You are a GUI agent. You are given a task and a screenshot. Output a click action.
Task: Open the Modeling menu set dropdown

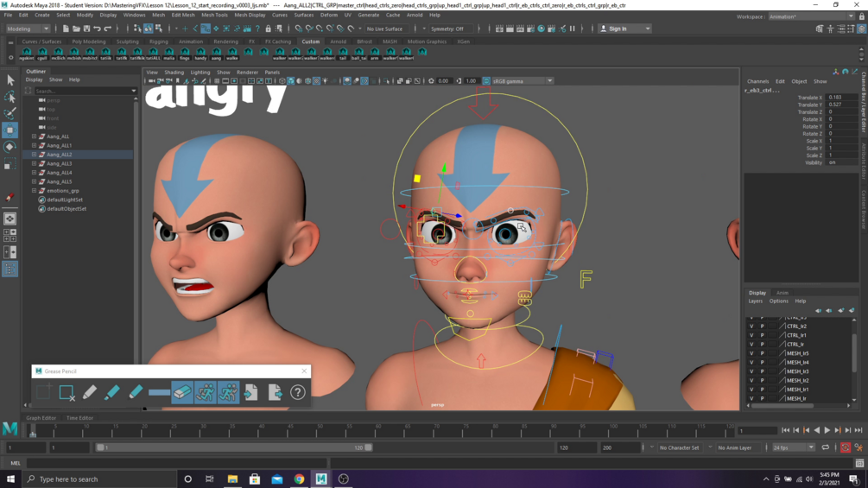coord(27,29)
